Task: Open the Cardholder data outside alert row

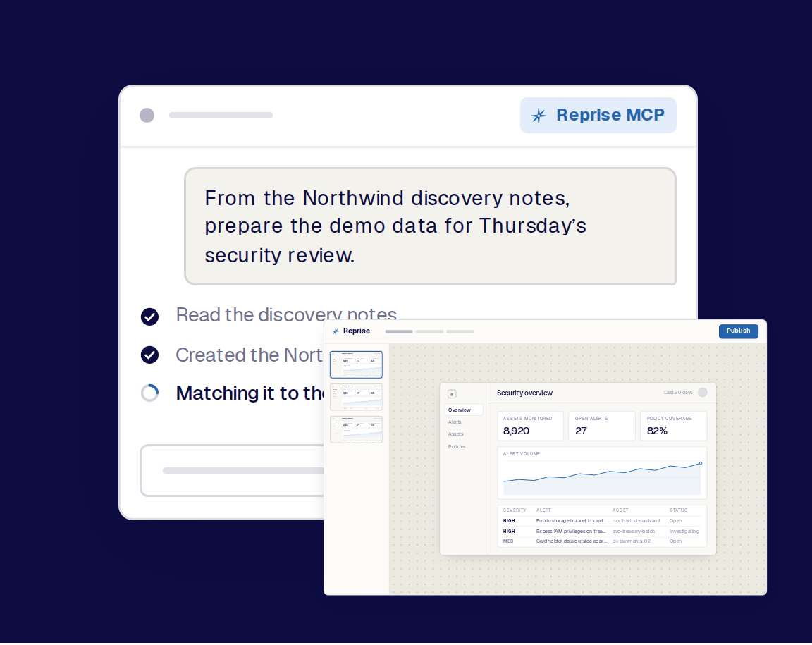Action: coord(602,541)
